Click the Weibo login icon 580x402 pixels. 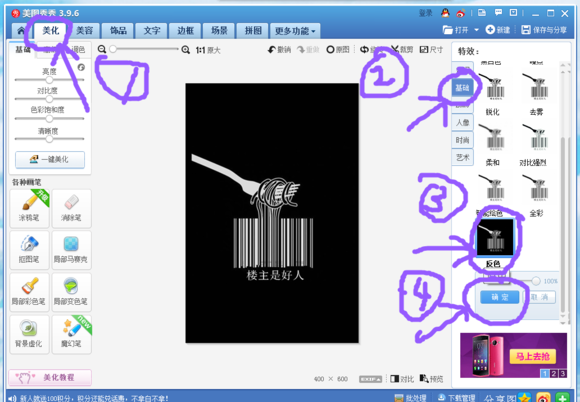pyautogui.click(x=461, y=14)
